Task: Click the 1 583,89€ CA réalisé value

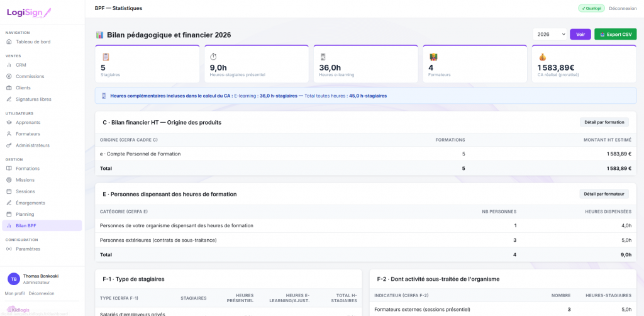Action: [556, 68]
